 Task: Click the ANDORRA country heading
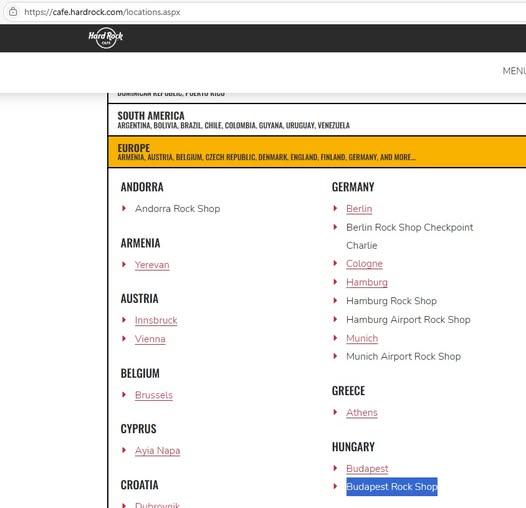[x=142, y=187]
